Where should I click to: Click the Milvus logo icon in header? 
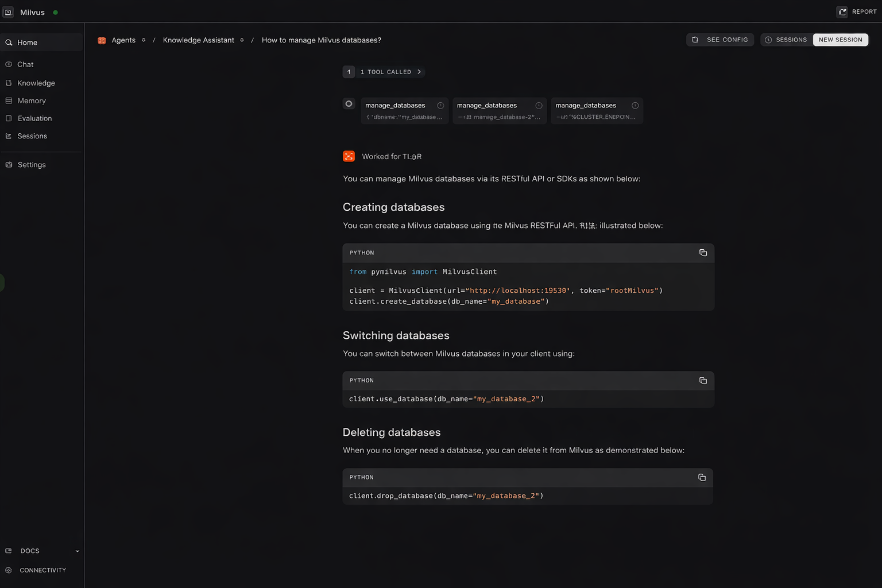pos(9,12)
